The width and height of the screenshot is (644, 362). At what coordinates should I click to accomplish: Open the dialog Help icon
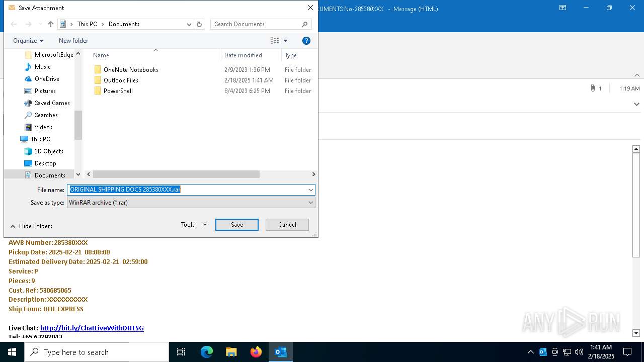pos(306,41)
